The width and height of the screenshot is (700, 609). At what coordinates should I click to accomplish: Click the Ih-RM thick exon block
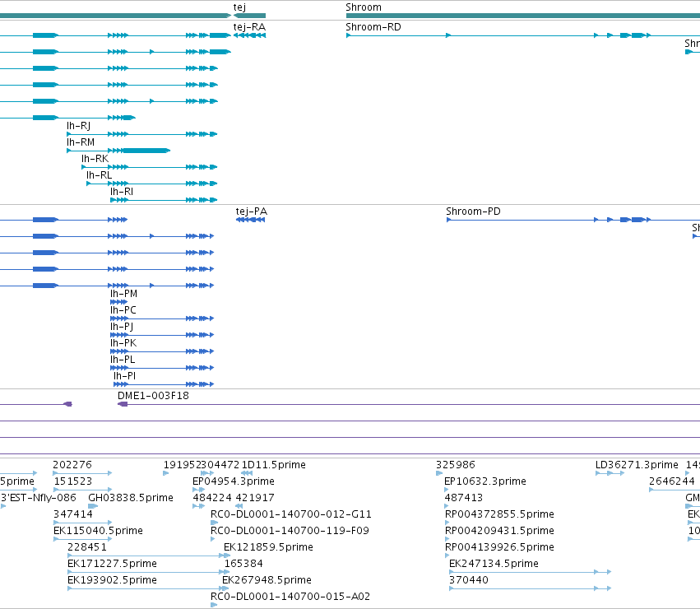[146, 151]
